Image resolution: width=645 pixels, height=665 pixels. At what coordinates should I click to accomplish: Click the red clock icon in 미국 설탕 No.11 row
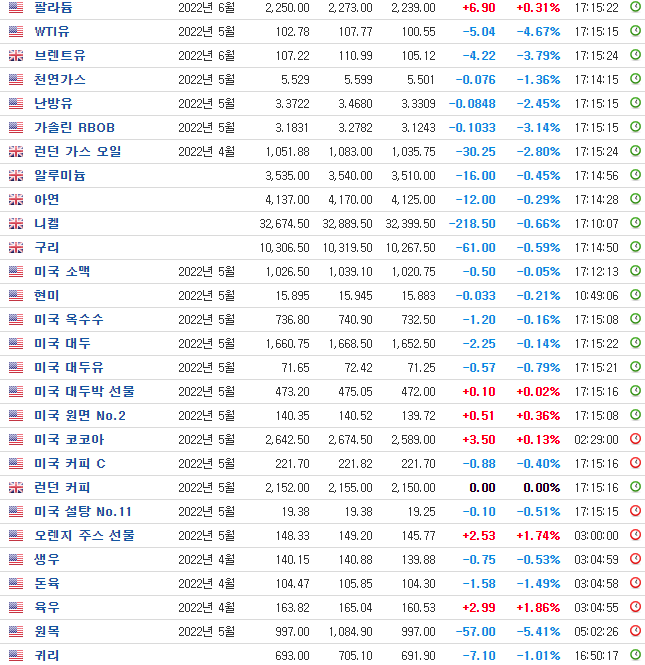pyautogui.click(x=635, y=510)
